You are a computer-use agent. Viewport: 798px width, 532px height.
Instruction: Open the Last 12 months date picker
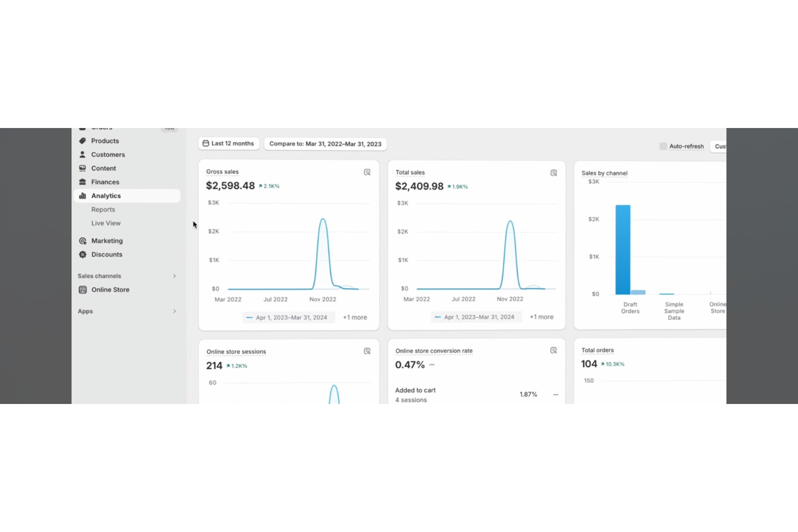[x=229, y=144]
